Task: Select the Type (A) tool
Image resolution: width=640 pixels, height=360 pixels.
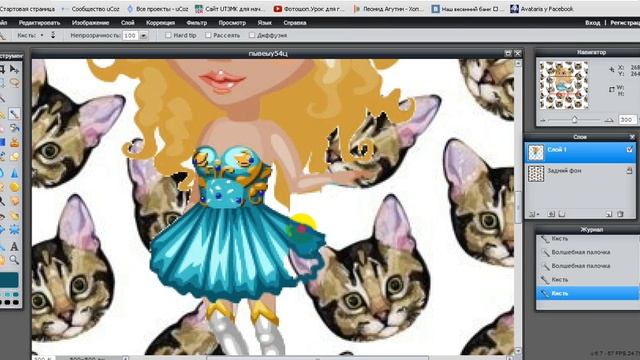Action: click(x=14, y=246)
